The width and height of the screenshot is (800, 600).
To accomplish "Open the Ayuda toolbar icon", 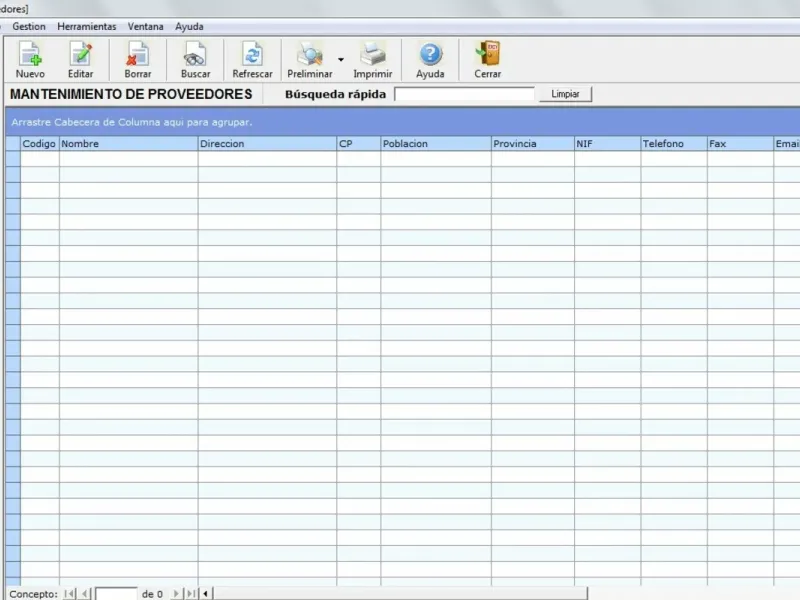I will (x=430, y=60).
